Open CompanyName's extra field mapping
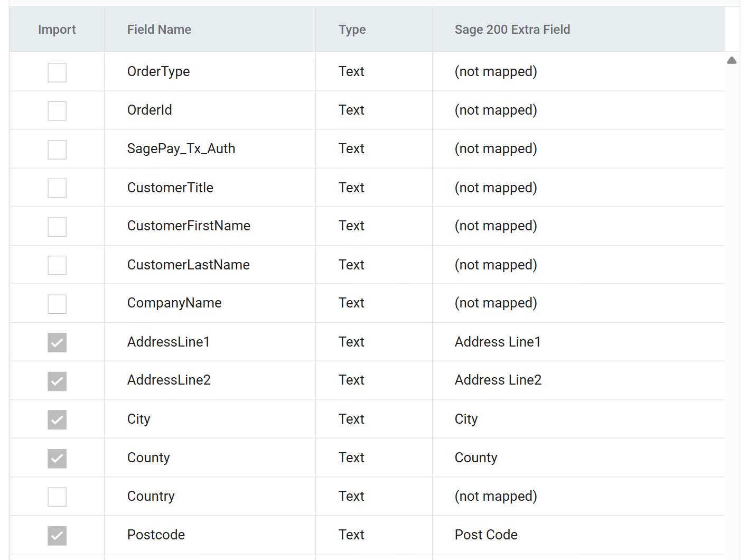 pos(578,303)
